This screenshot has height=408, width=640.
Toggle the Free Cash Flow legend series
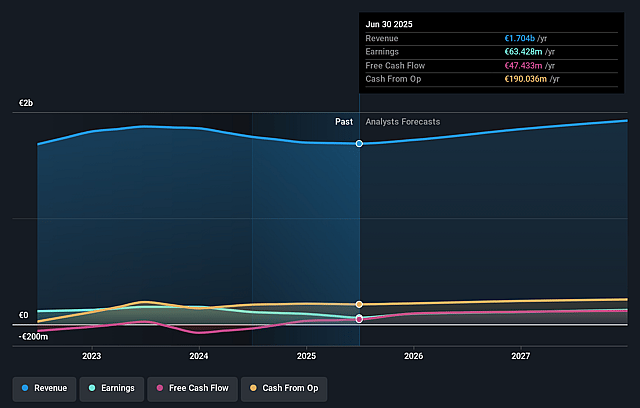click(192, 388)
